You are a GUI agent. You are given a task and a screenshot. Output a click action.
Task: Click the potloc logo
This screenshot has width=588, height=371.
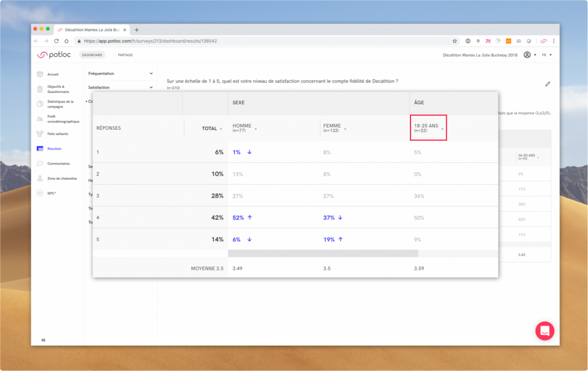[x=54, y=55]
